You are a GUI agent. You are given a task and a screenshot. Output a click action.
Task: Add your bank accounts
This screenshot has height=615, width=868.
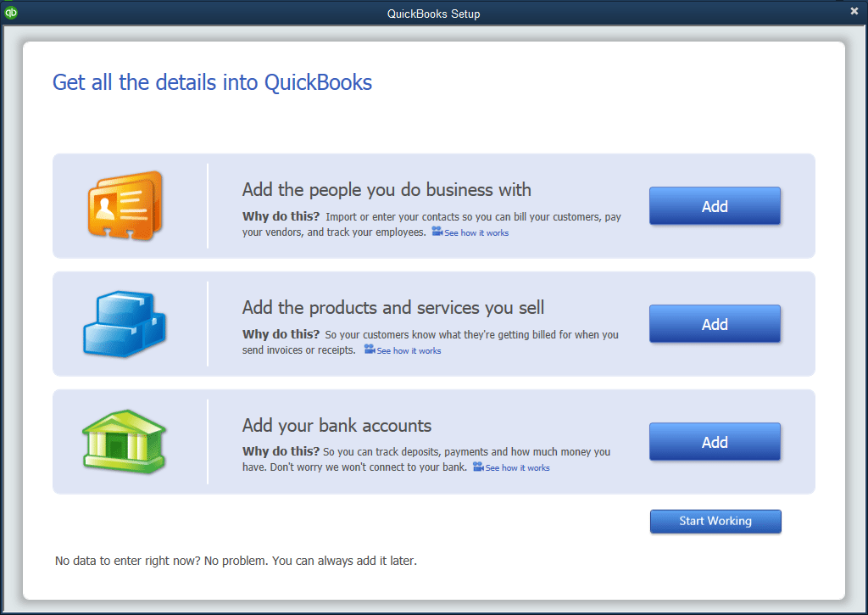[715, 442]
